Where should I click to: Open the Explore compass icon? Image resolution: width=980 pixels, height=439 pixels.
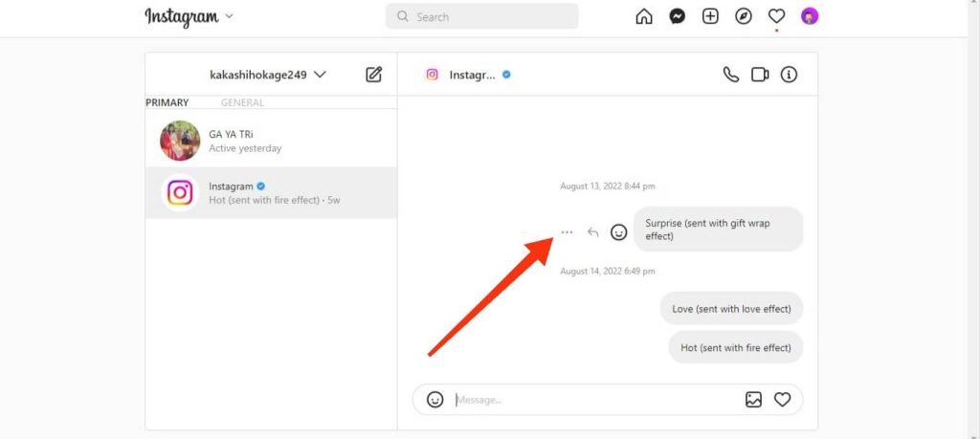click(x=743, y=17)
